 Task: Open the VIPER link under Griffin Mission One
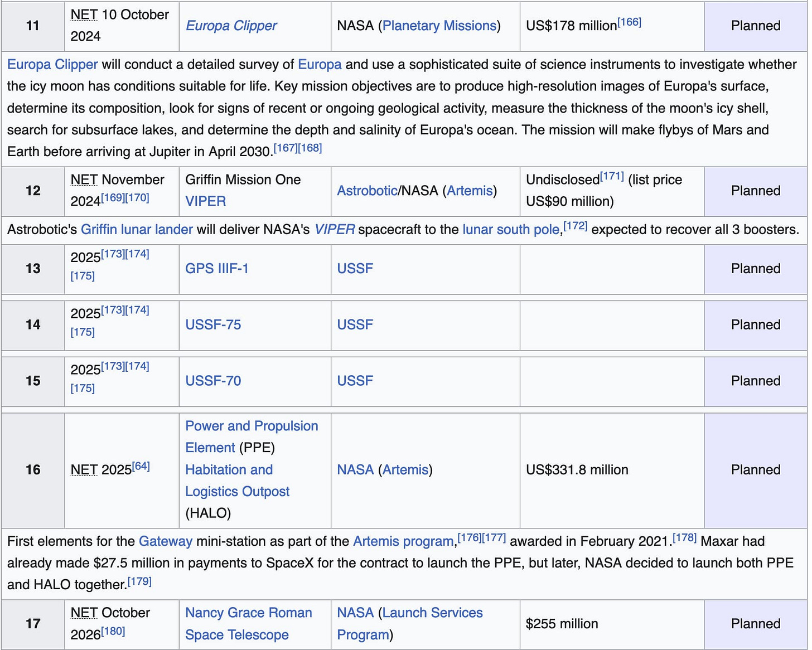[205, 201]
